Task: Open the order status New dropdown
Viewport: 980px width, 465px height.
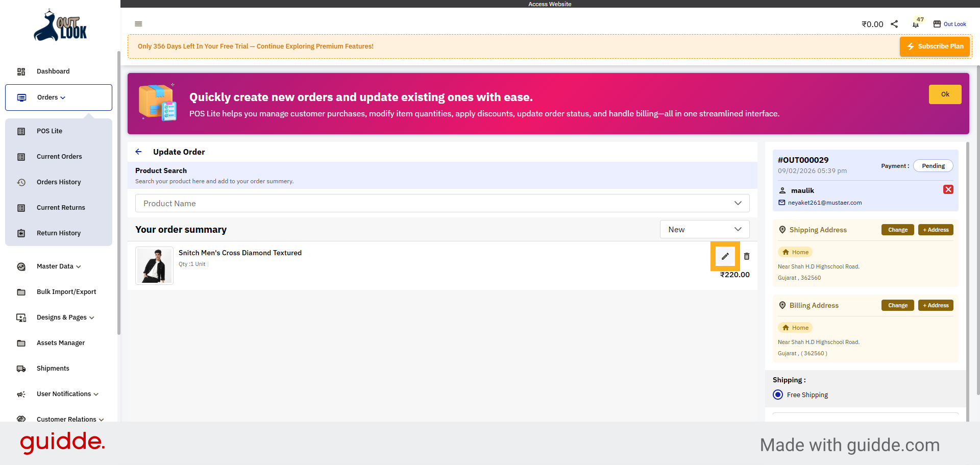Action: (x=704, y=229)
